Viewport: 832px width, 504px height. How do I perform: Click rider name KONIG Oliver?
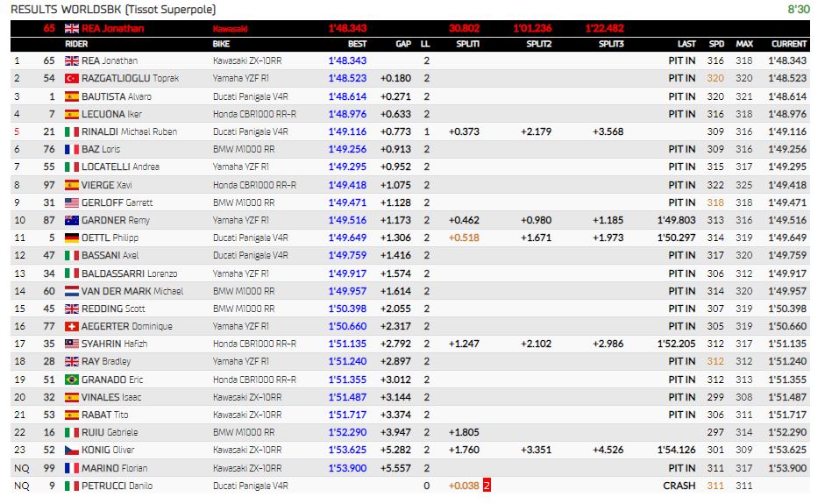(108, 450)
